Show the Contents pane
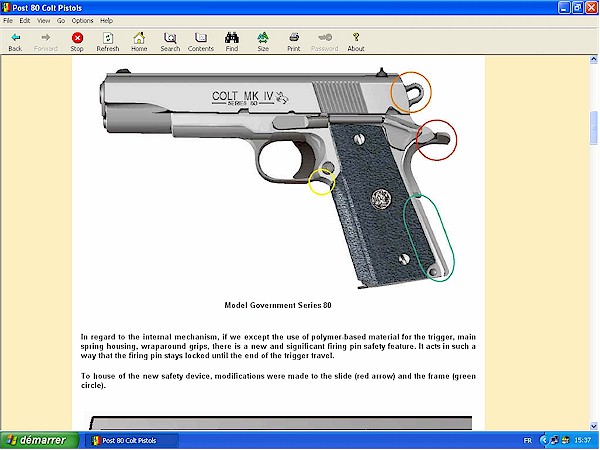The width and height of the screenshot is (600, 450). coord(201,41)
